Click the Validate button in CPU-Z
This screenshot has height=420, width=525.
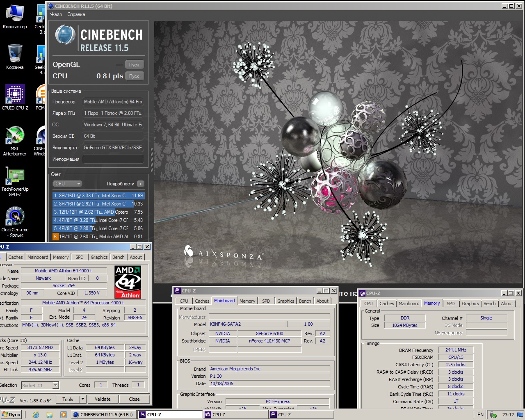(x=103, y=399)
